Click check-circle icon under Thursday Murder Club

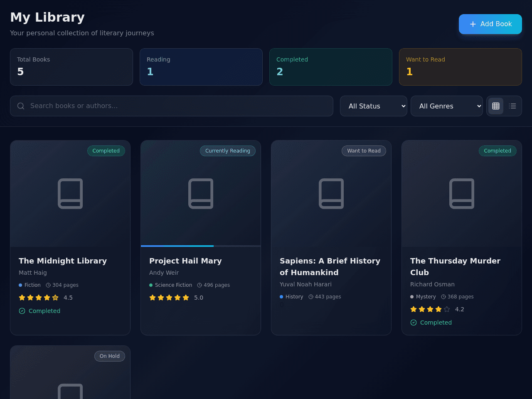[x=414, y=323]
